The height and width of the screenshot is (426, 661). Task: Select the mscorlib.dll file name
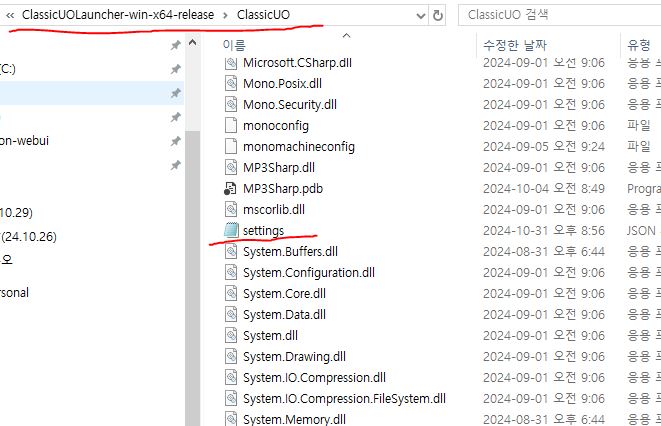[x=274, y=209]
